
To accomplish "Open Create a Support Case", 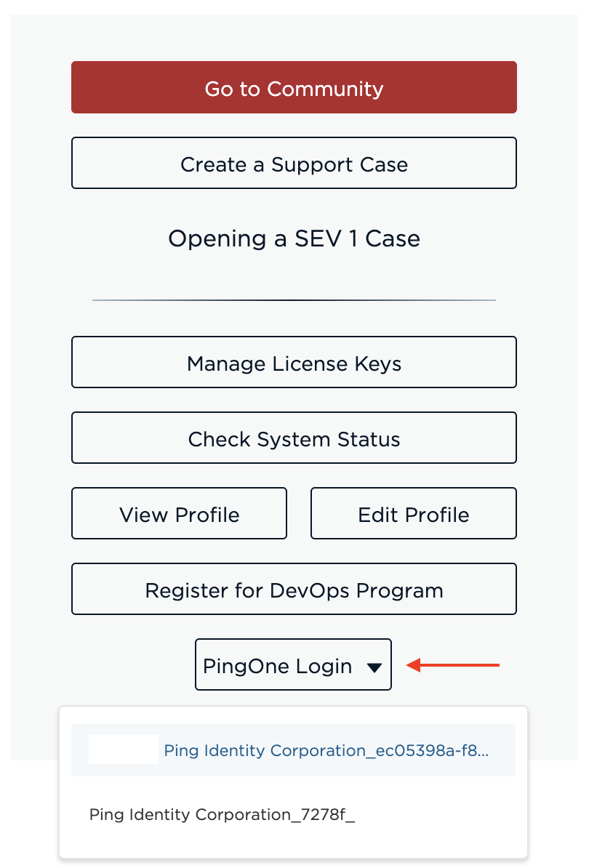I will 294,163.
